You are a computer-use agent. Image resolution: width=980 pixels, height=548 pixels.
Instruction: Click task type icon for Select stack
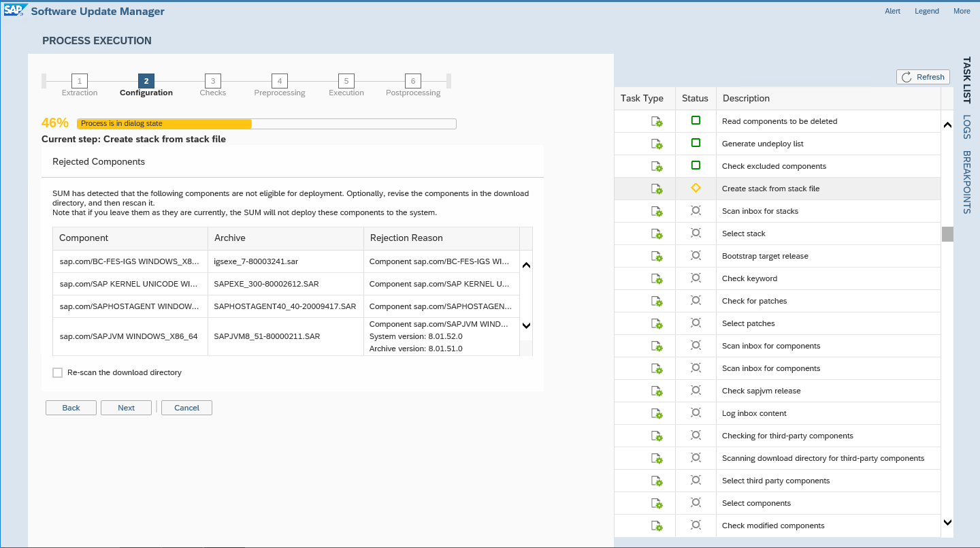(x=657, y=233)
